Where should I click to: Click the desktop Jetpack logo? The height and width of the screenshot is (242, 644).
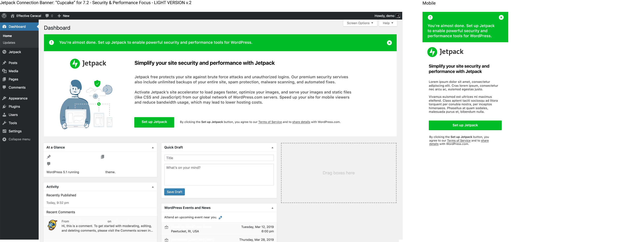click(88, 64)
